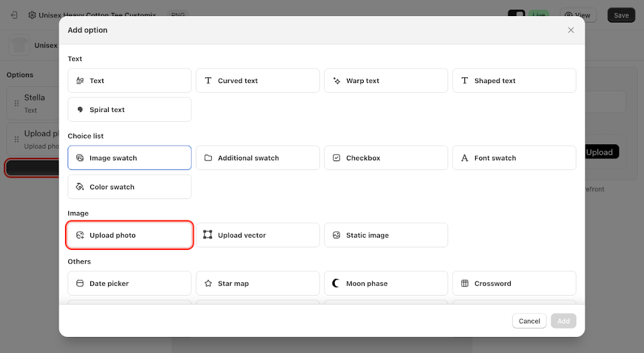Click the settings gear beside product title

(x=32, y=15)
